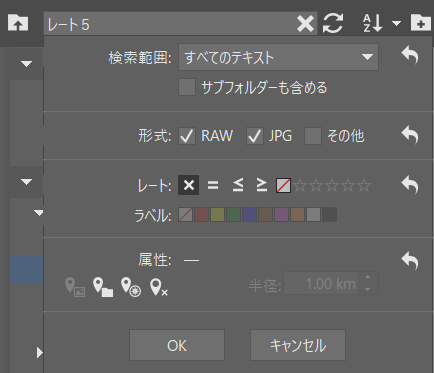Enable サブフォルダーも含める checkbox
The height and width of the screenshot is (373, 434).
tap(187, 87)
